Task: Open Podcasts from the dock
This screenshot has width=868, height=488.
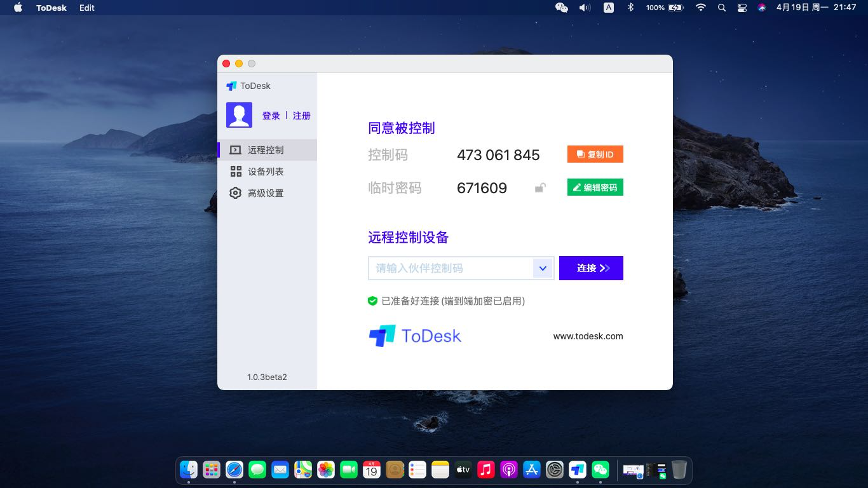Action: [x=509, y=470]
